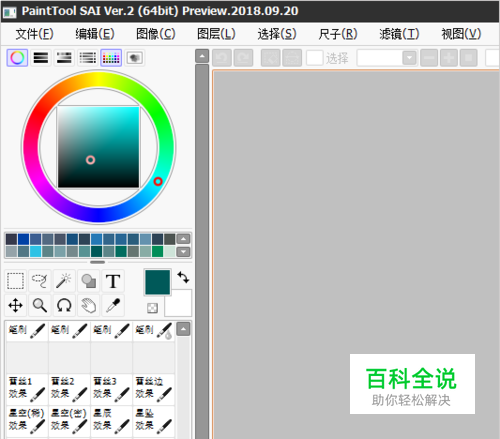This screenshot has height=439, width=500.
Task: Select the eyedropper color picker tool
Action: tap(113, 305)
